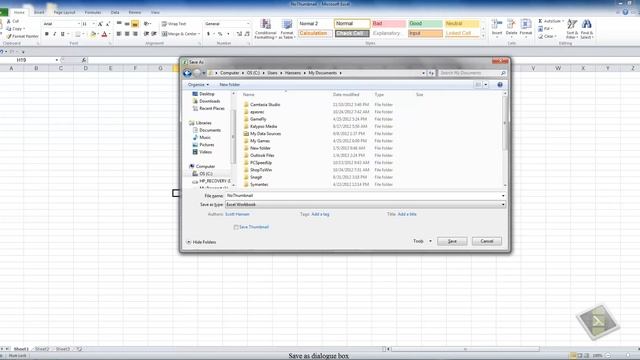Click AutoSum sigma icon

click(540, 21)
